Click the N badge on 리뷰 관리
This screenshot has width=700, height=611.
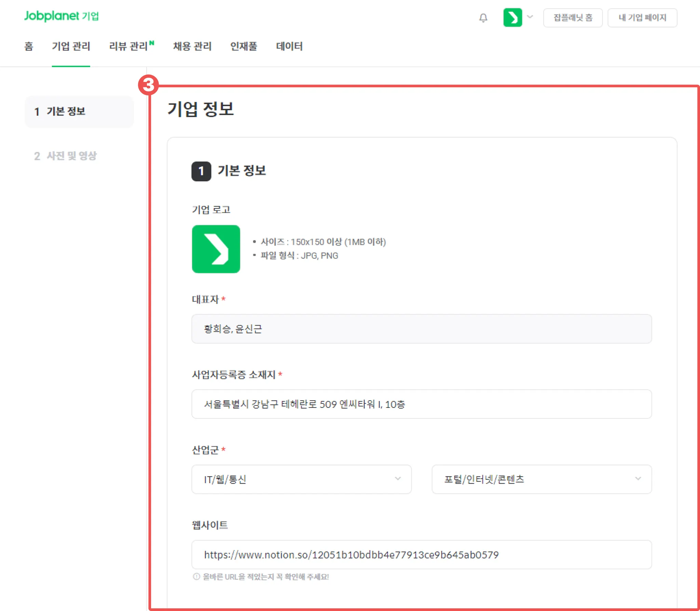[152, 43]
